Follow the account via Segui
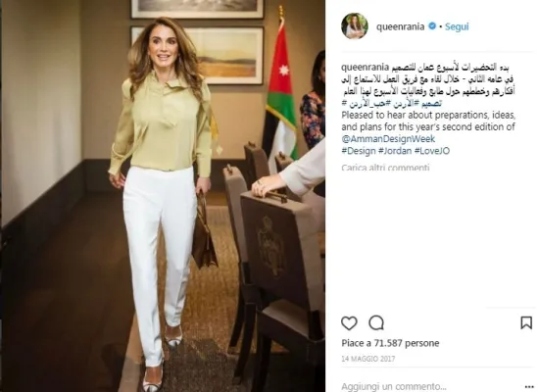This screenshot has width=538, height=392. (457, 26)
